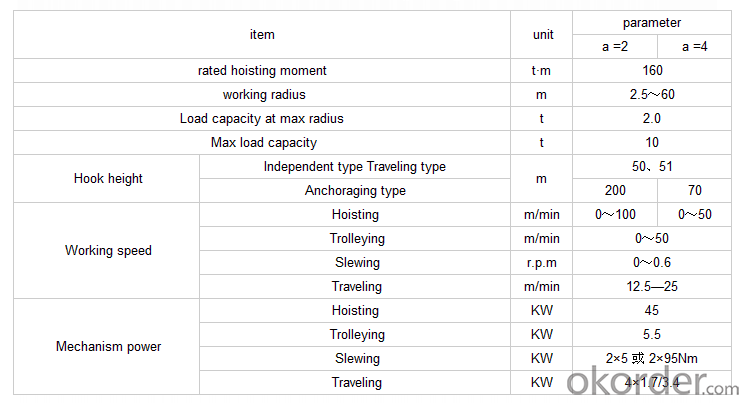Viewport: 747px width, 403px height.
Task: Click the okorder.com watermark logo
Action: tap(652, 381)
